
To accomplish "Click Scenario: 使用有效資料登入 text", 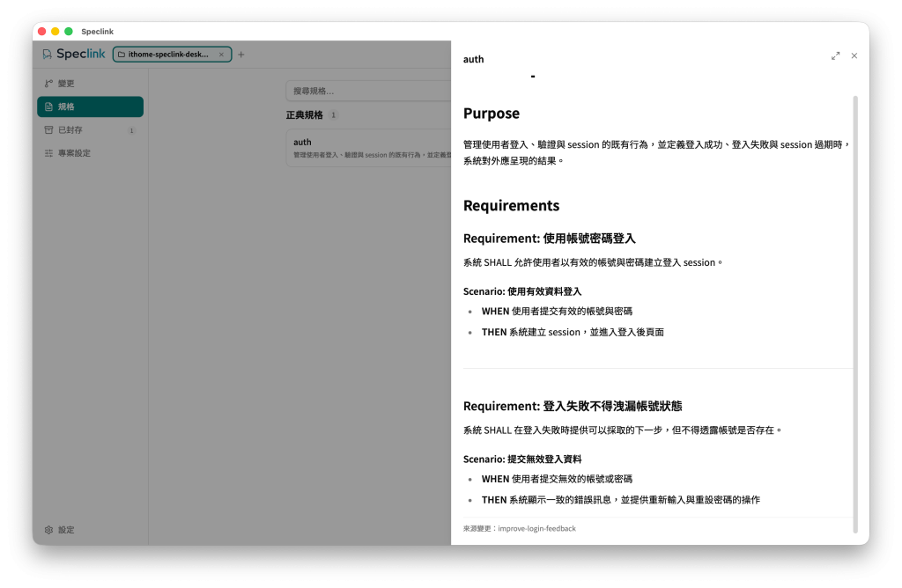I will (x=522, y=291).
